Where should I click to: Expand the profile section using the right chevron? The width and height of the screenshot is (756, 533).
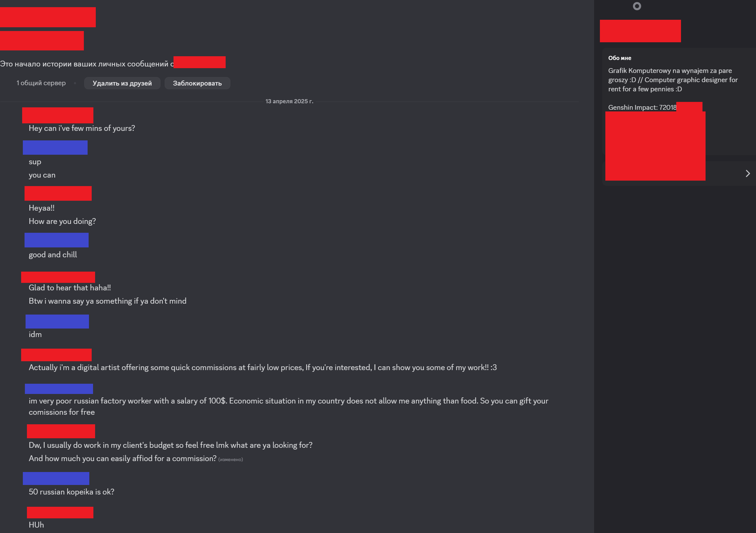point(748,173)
